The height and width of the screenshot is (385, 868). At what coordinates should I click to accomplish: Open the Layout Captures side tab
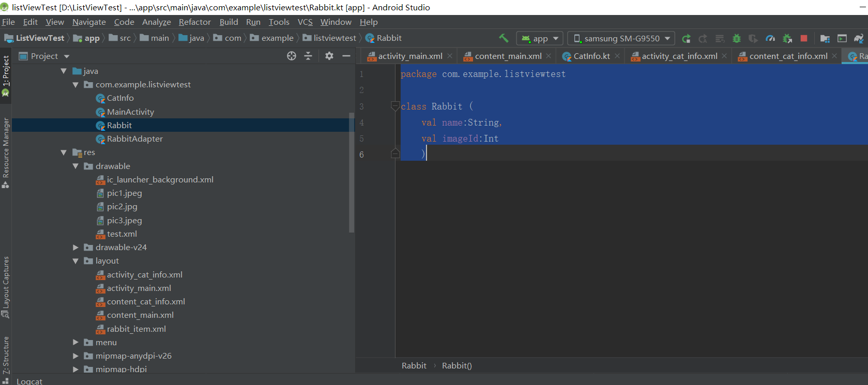click(x=6, y=287)
